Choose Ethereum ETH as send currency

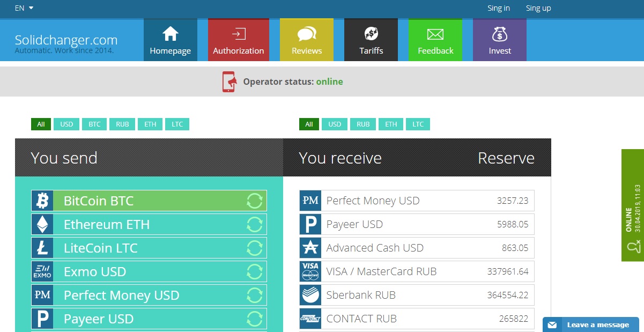pos(149,224)
